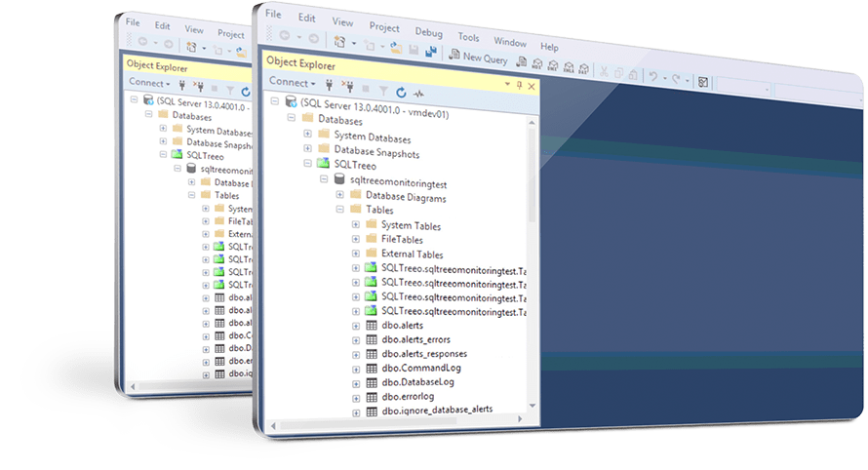Open Debug menu in the front window
This screenshot has height=470, width=868.
point(428,32)
